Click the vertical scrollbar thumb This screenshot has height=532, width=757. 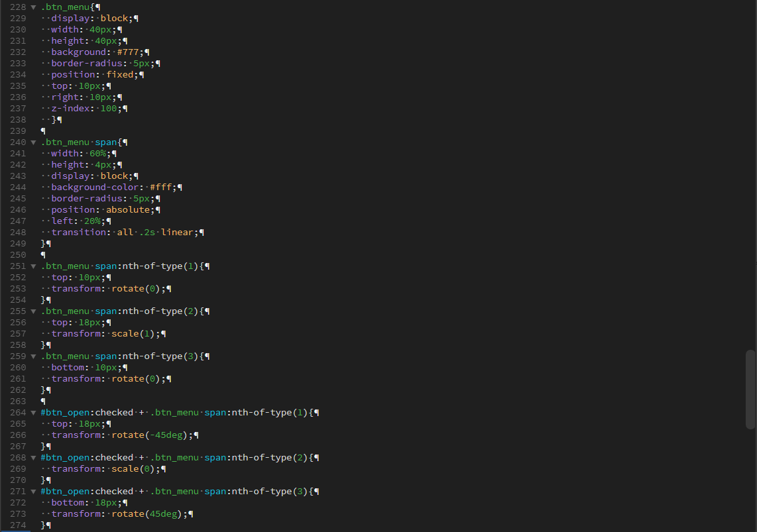(x=750, y=390)
